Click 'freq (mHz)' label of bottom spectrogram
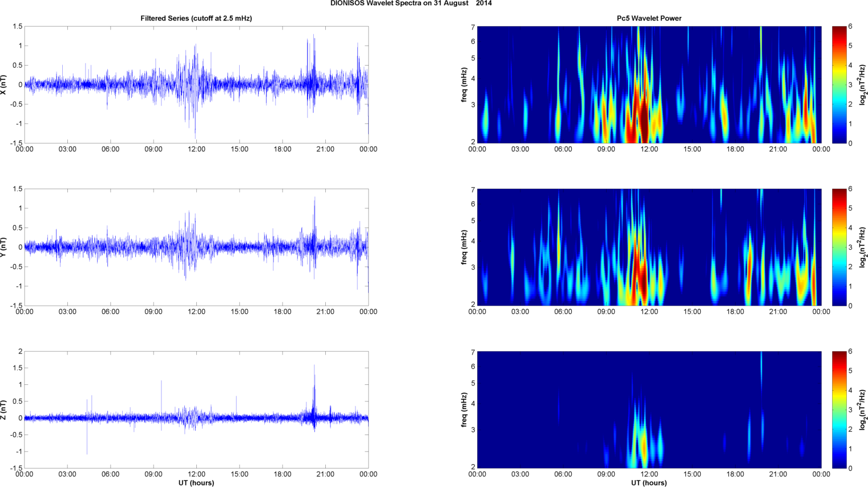 pyautogui.click(x=465, y=410)
